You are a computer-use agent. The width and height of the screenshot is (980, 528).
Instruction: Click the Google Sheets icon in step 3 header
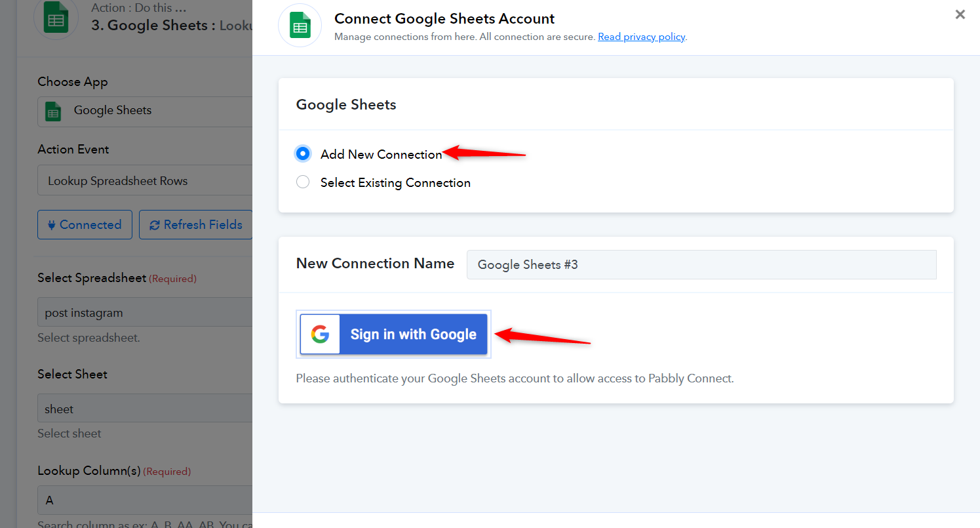(56, 18)
